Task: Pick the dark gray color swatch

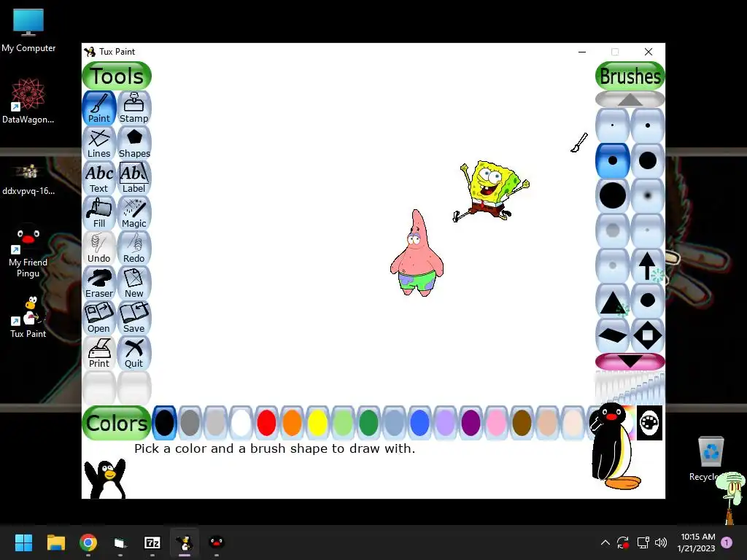Action: [190, 422]
